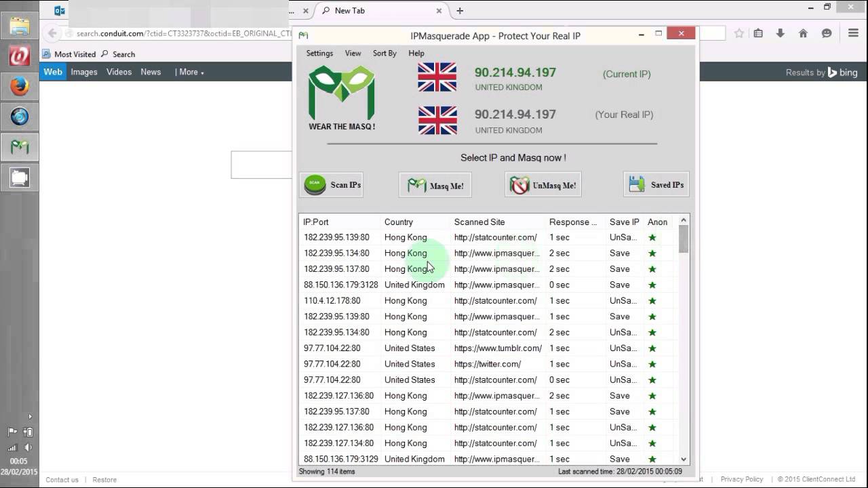Click the Firefox chat smiley icon
The height and width of the screenshot is (488, 868).
tap(826, 33)
